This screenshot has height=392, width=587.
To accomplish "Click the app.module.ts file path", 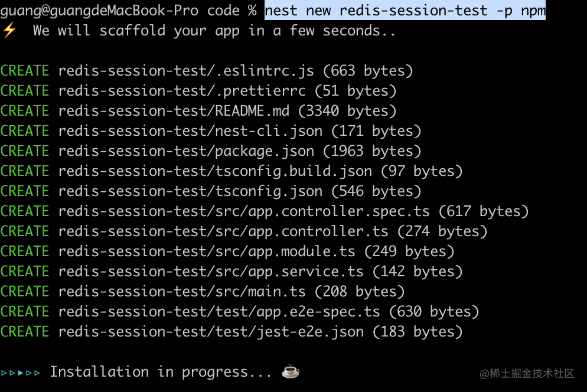I will [x=207, y=251].
